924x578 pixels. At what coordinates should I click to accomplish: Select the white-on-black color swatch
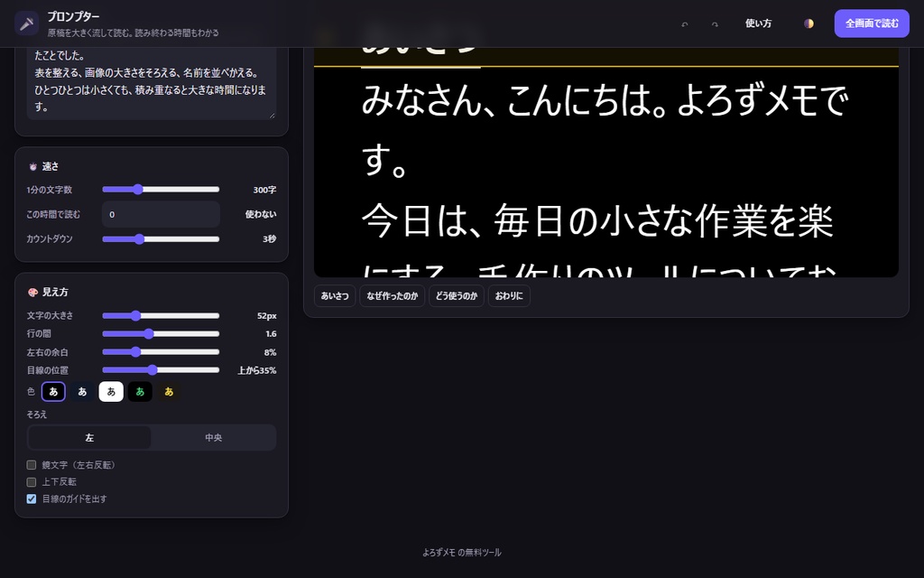point(53,392)
